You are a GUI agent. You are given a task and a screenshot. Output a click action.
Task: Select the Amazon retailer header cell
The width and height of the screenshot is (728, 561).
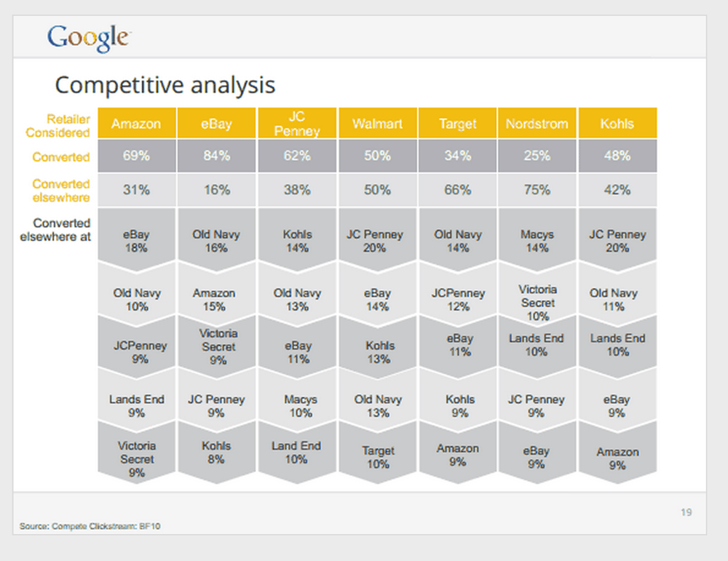[x=137, y=124]
